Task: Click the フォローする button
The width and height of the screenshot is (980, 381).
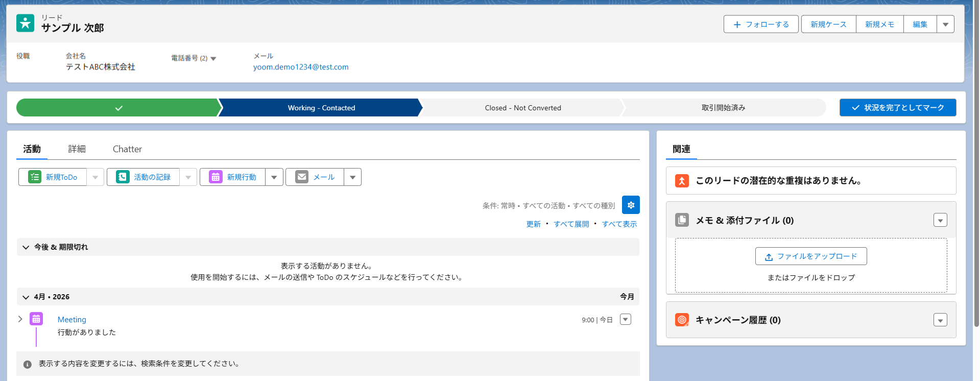Action: 761,24
